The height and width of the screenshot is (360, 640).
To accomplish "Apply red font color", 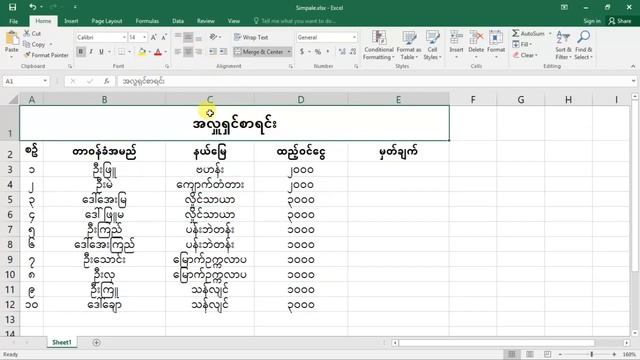I will point(158,52).
